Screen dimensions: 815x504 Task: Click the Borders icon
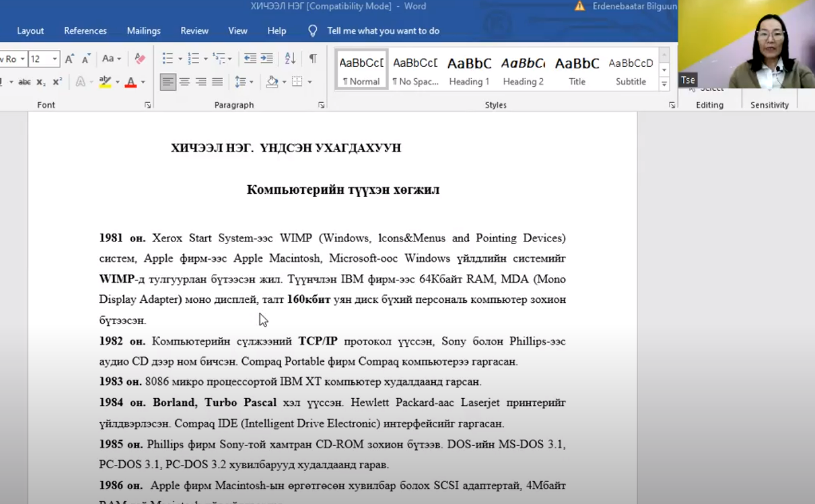(297, 82)
